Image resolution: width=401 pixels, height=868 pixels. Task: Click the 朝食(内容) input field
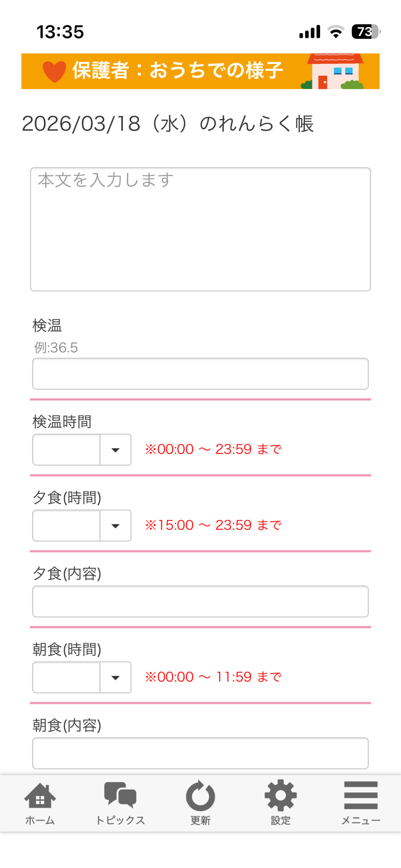(x=200, y=753)
